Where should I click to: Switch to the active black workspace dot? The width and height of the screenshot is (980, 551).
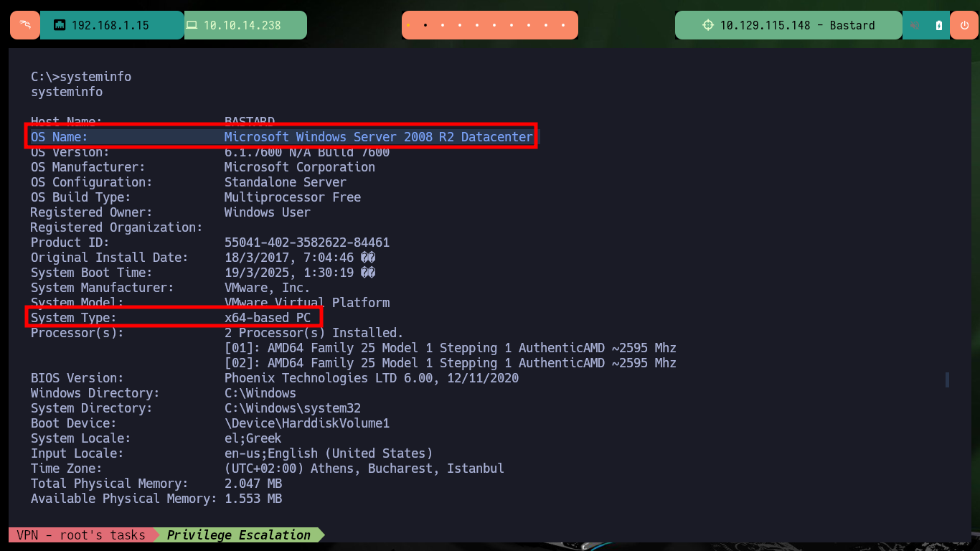point(425,25)
